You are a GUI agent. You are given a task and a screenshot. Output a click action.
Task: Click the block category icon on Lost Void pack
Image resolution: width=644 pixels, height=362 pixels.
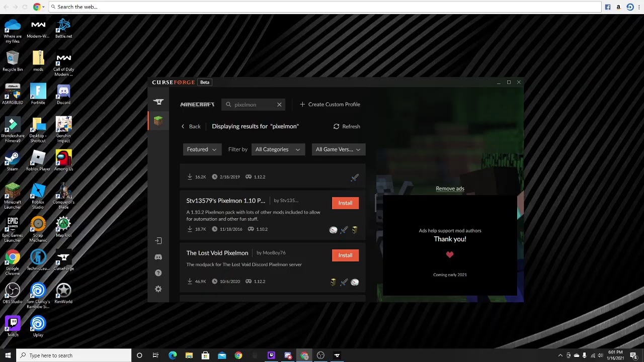333,282
